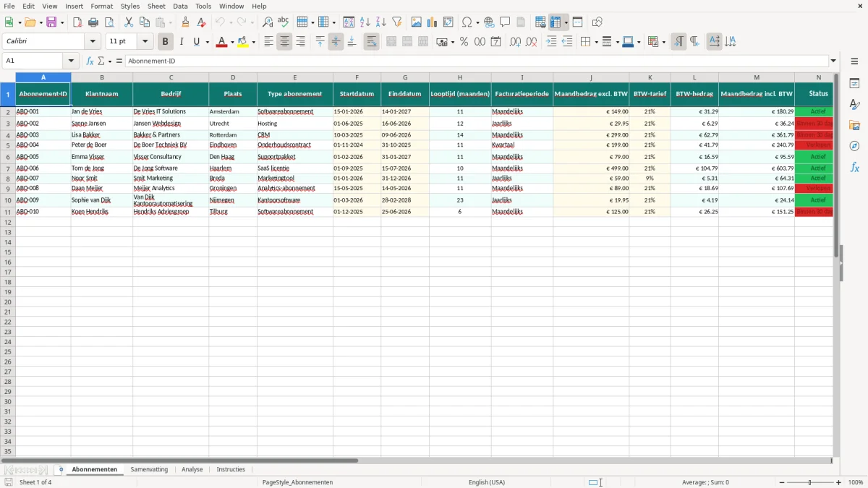Toggle Underline formatting
This screenshot has width=868, height=488.
[196, 42]
